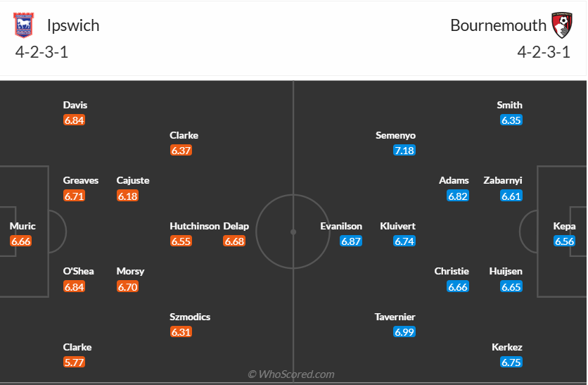Screen dimensions: 588x385
Task: Select player Szmodics on the pitch
Action: 190,317
